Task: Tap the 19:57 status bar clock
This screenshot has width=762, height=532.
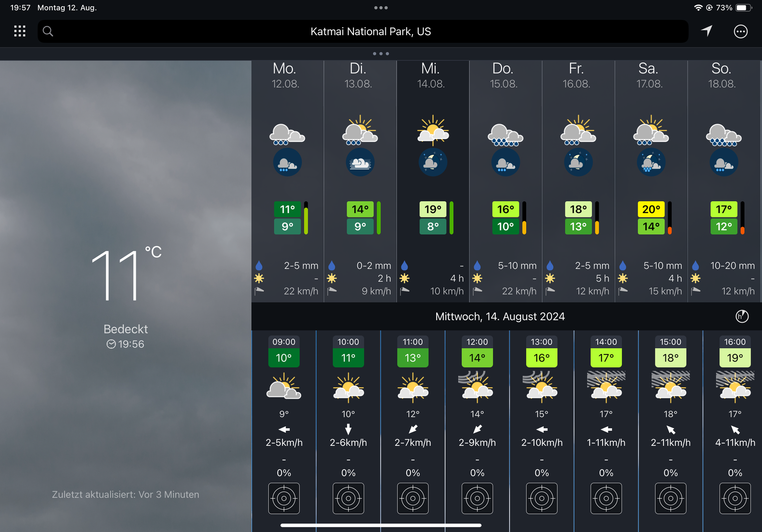Action: click(x=20, y=8)
